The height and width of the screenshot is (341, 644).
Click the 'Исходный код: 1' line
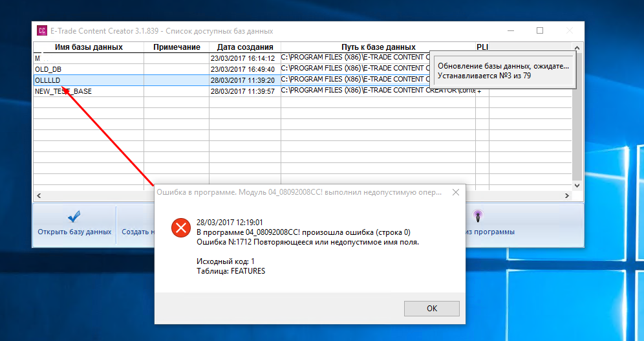point(226,261)
